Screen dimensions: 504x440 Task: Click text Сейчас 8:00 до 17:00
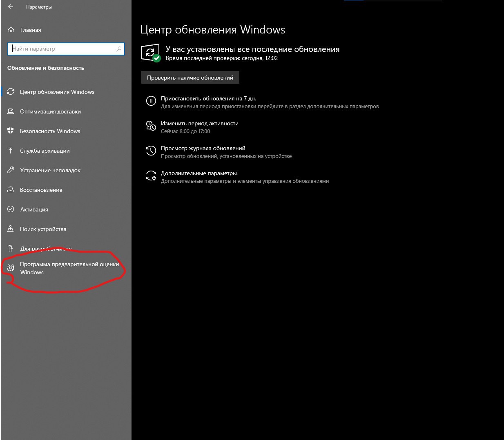pyautogui.click(x=185, y=131)
